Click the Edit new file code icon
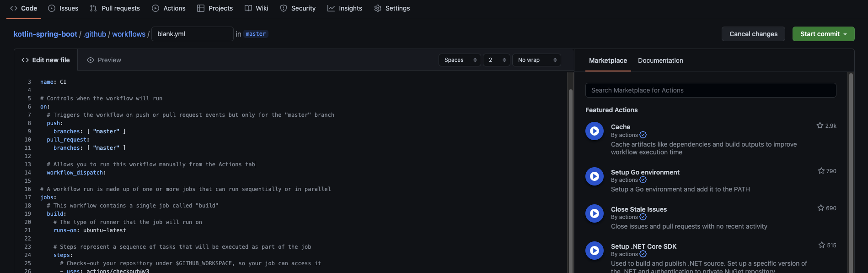868x273 pixels. pyautogui.click(x=25, y=60)
